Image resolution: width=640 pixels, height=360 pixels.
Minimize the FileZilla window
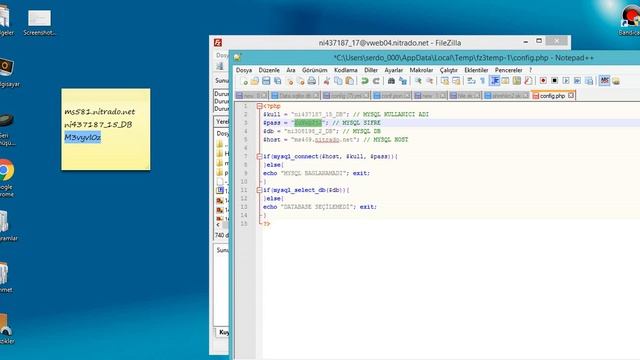tap(526, 42)
